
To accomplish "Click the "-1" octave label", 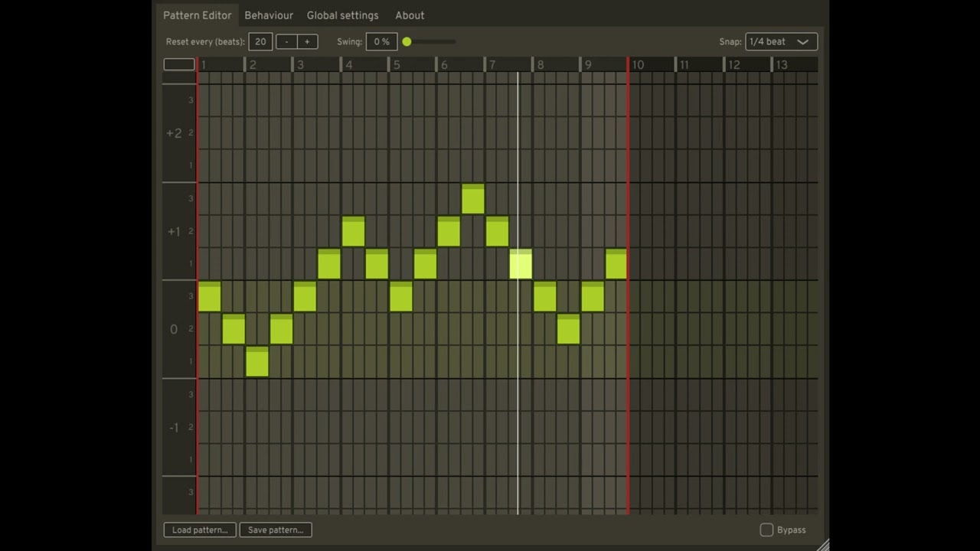I will pyautogui.click(x=174, y=427).
